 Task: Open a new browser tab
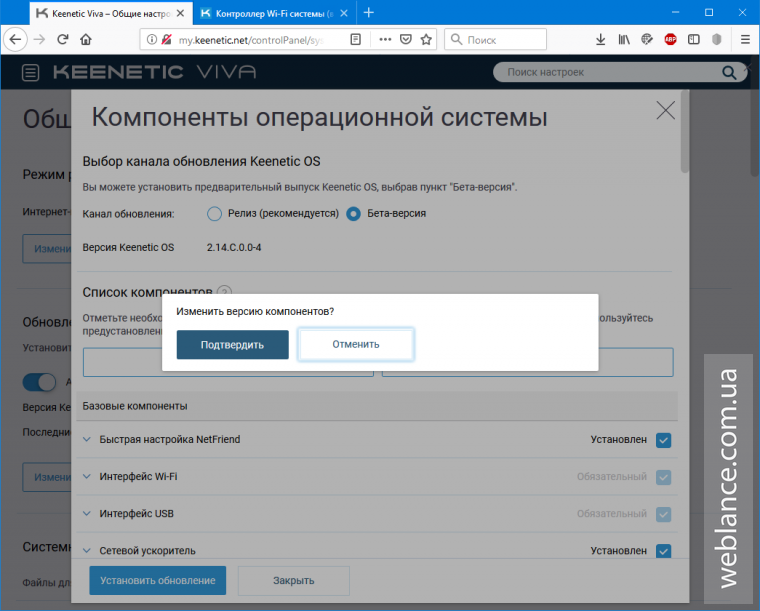(369, 13)
